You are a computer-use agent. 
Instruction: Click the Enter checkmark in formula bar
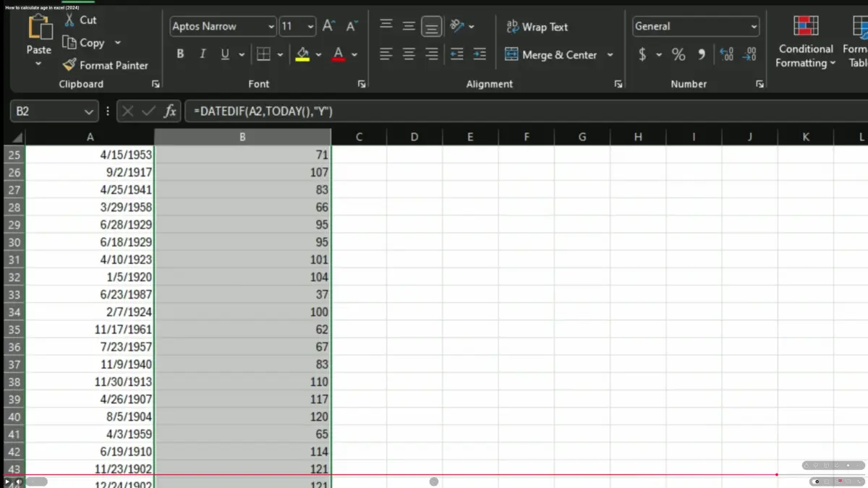(x=149, y=111)
